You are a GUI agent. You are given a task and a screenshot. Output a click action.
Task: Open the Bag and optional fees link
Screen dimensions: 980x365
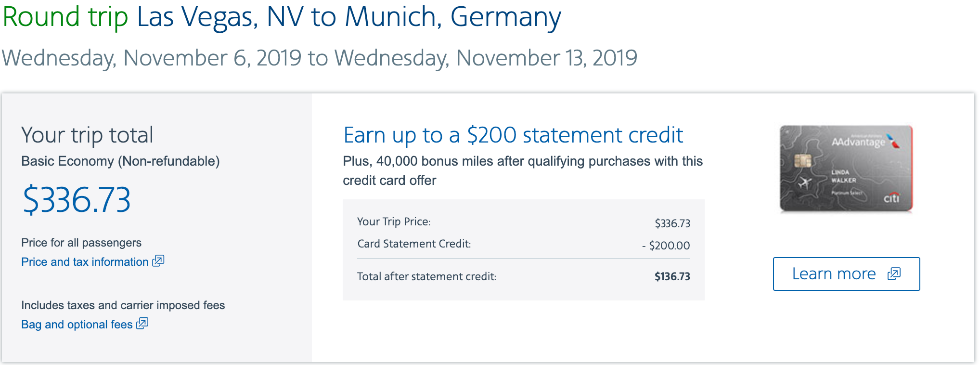point(77,325)
